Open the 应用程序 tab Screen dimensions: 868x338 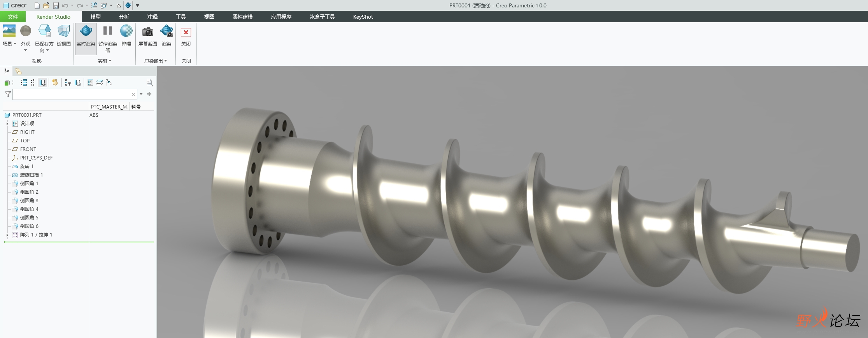point(281,17)
